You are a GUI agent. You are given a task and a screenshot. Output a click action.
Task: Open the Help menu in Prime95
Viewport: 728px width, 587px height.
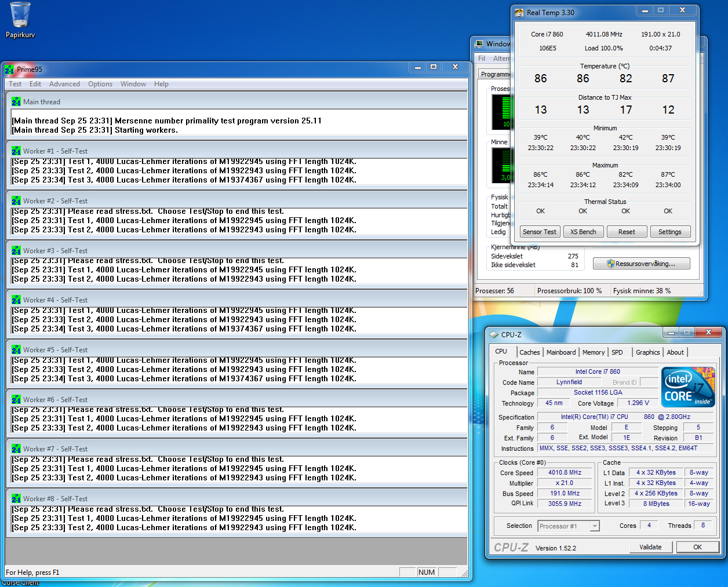pyautogui.click(x=161, y=84)
